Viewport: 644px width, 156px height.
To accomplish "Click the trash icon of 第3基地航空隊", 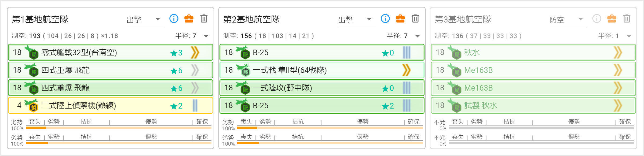I will [627, 18].
